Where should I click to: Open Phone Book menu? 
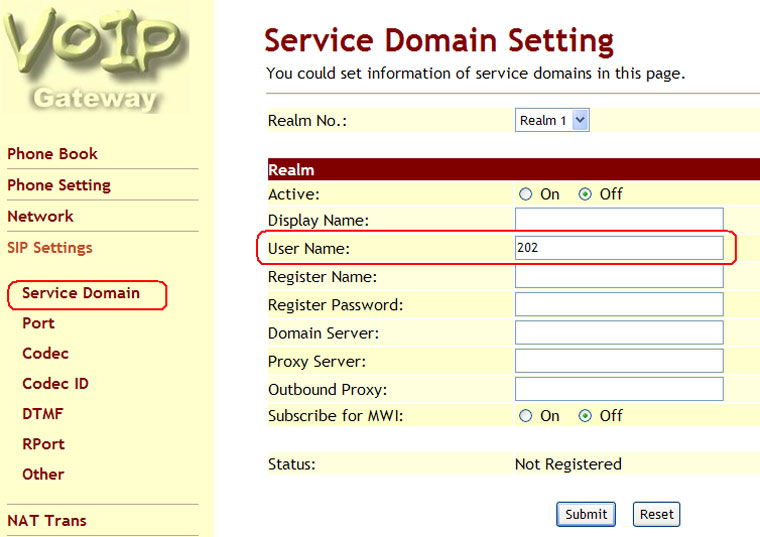[52, 154]
